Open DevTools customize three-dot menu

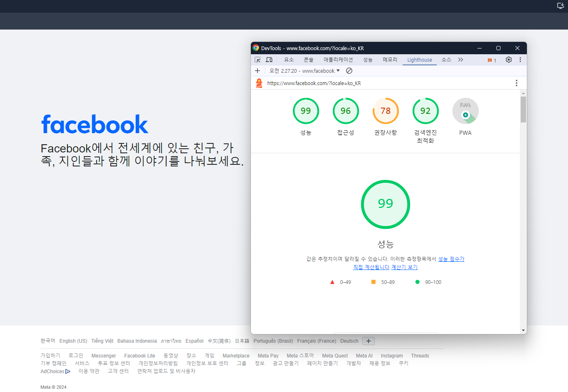click(x=520, y=60)
